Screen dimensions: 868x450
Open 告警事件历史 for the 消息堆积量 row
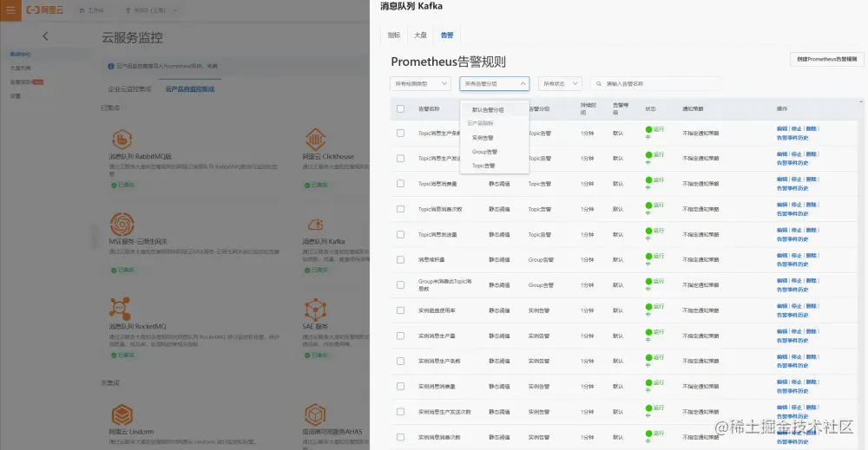792,264
